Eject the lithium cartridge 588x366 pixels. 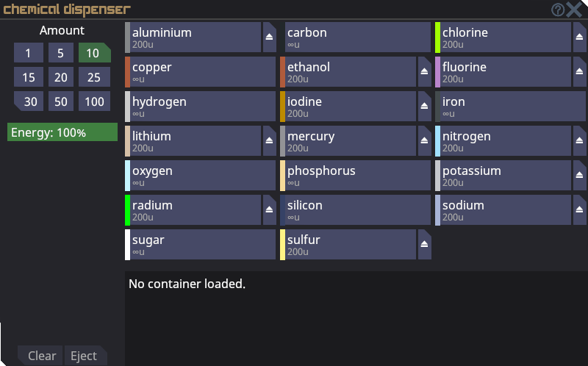(269, 140)
